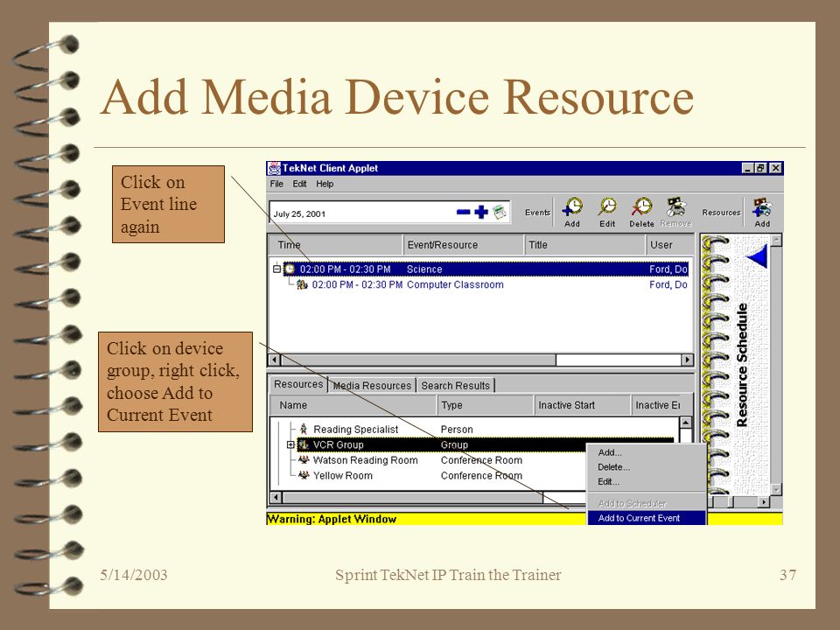Open the Help menu
The width and height of the screenshot is (840, 630).
[x=325, y=184]
